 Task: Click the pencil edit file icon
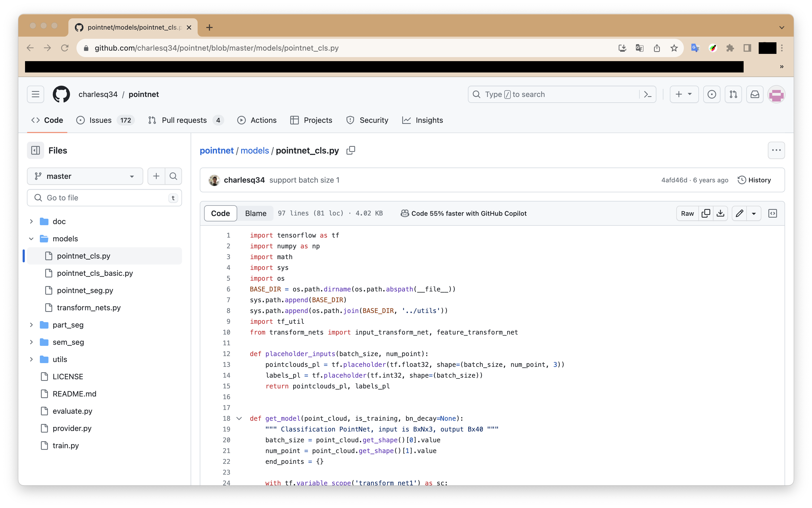pyautogui.click(x=739, y=213)
